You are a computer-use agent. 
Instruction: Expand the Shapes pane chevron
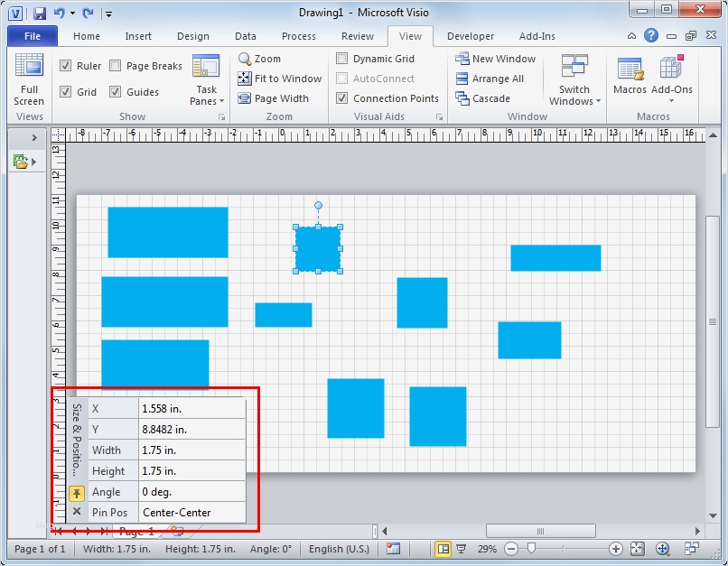(x=34, y=137)
